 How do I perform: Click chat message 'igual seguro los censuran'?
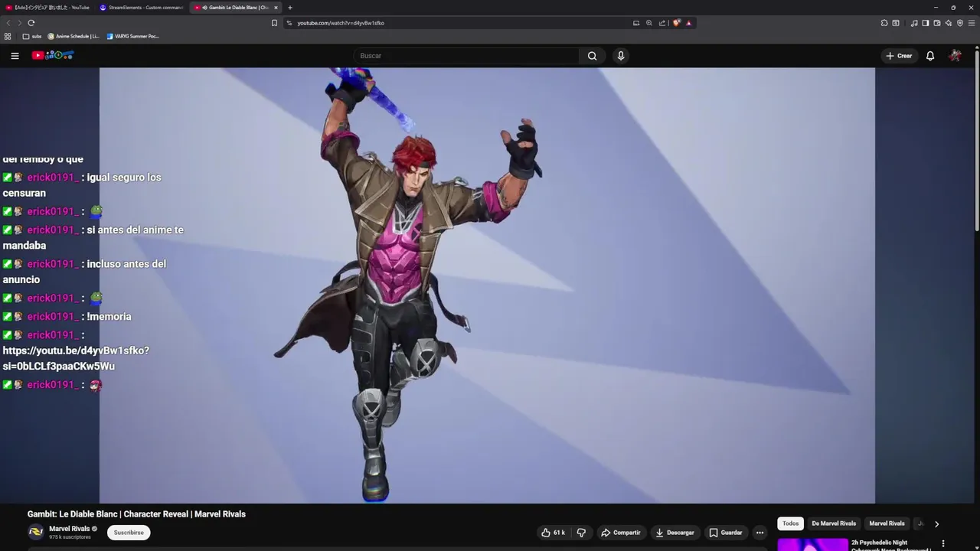(x=82, y=185)
